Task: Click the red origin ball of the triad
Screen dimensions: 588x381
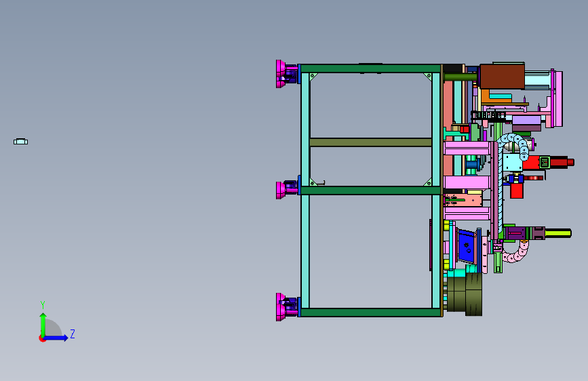Action: pyautogui.click(x=42, y=338)
